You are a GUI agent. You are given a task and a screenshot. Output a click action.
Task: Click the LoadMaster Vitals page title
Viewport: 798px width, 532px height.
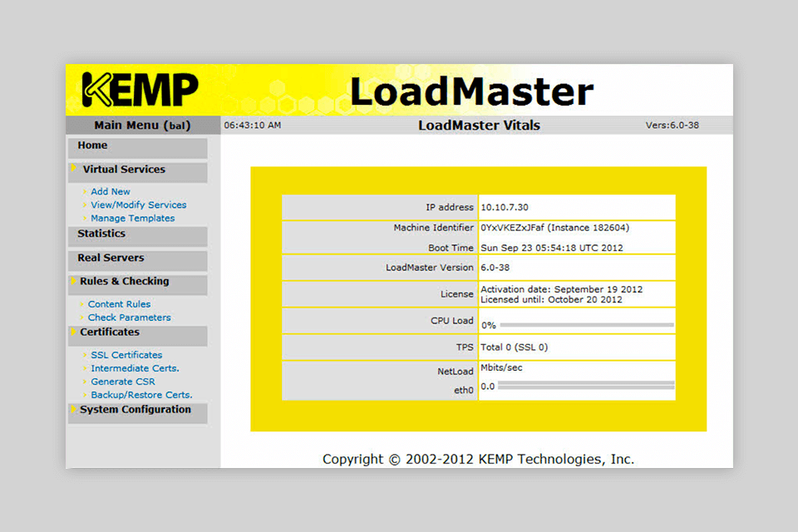[479, 126]
